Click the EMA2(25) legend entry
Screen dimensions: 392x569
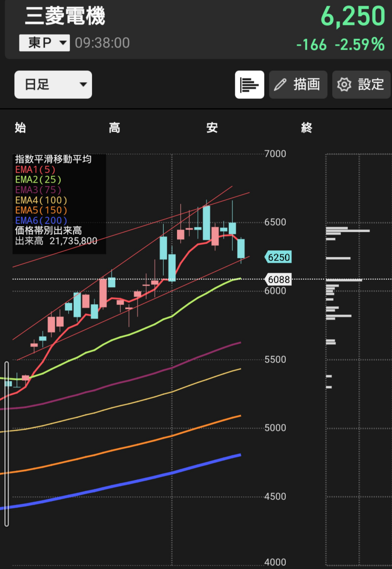38,180
